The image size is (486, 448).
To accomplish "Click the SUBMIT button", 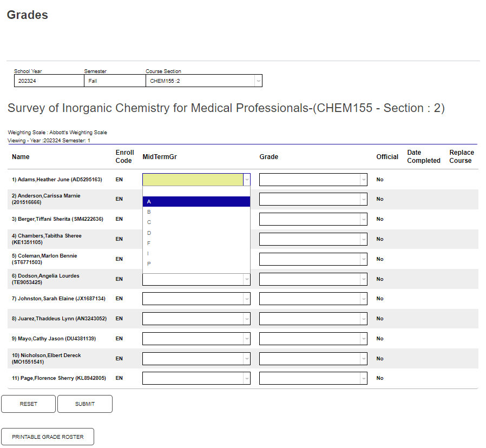I will tap(84, 404).
